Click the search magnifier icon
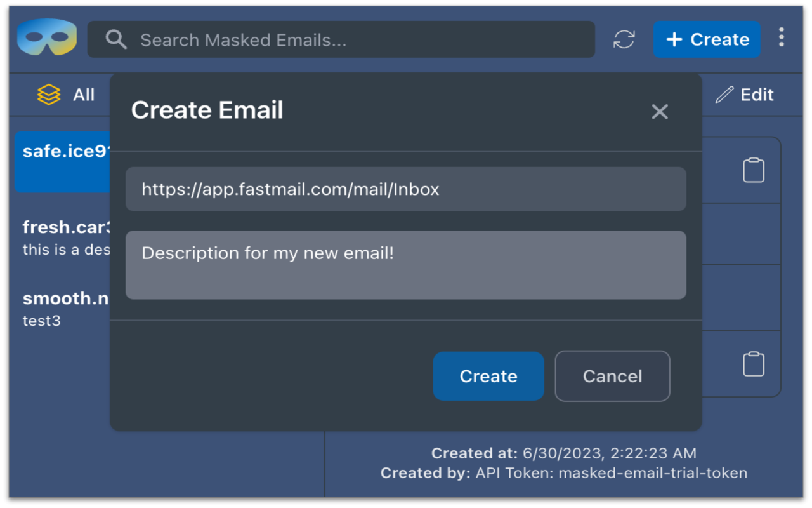Image resolution: width=812 pixels, height=508 pixels. 116,39
